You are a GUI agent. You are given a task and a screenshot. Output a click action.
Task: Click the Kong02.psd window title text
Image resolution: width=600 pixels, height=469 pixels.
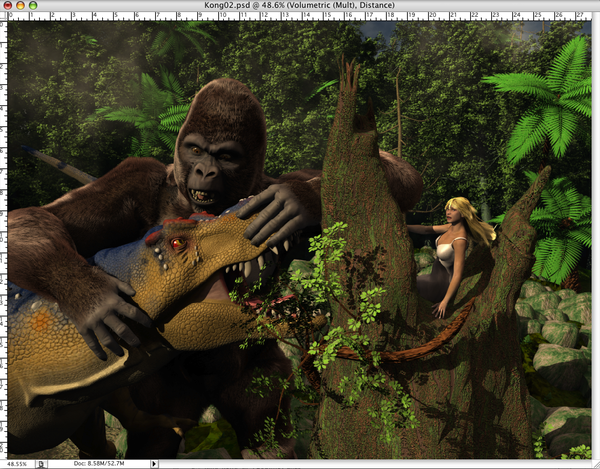click(299, 5)
